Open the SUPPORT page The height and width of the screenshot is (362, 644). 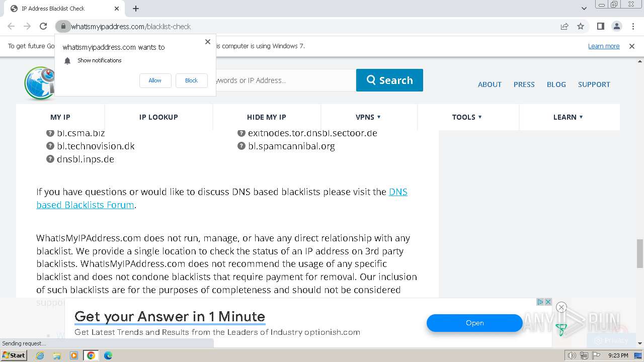[x=594, y=84]
